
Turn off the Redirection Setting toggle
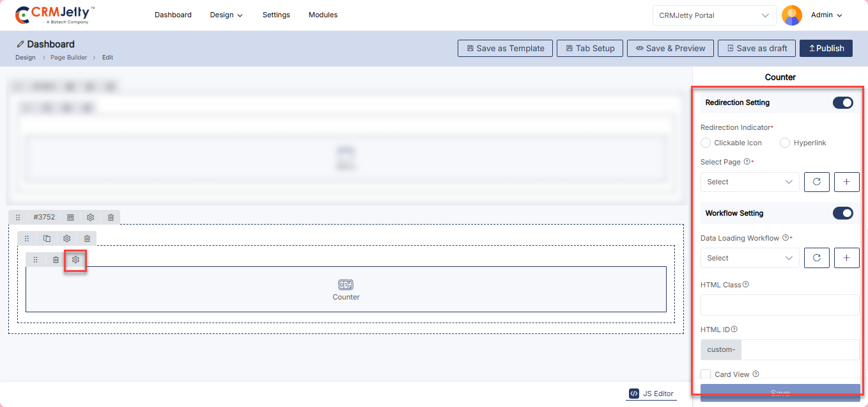click(x=842, y=103)
